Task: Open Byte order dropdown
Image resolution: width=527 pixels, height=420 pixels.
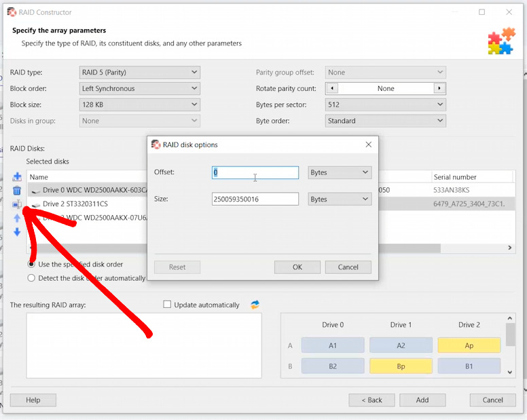Action: 385,121
